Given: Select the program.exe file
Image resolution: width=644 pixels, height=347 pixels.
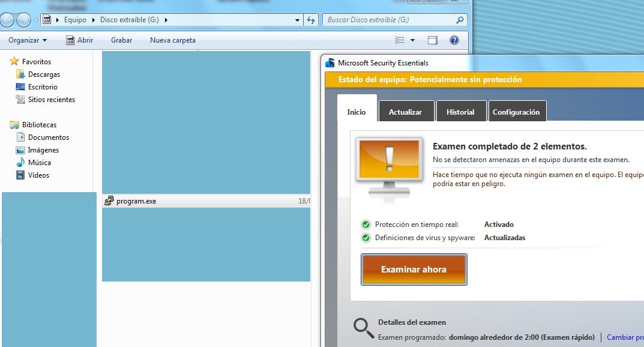Looking at the screenshot, I should pos(136,201).
